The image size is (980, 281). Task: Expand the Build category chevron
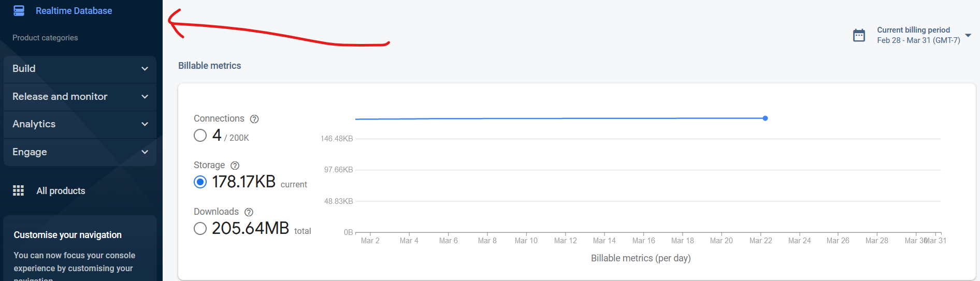coord(145,69)
